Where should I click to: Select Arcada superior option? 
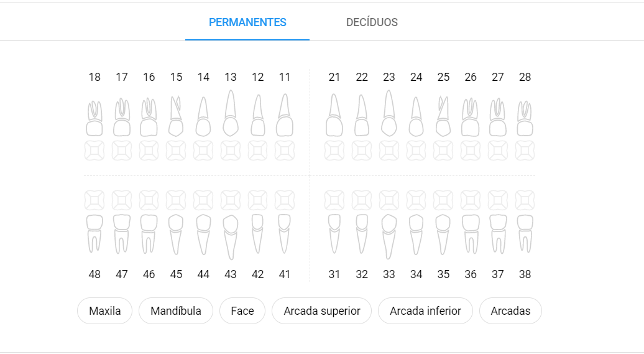point(321,311)
